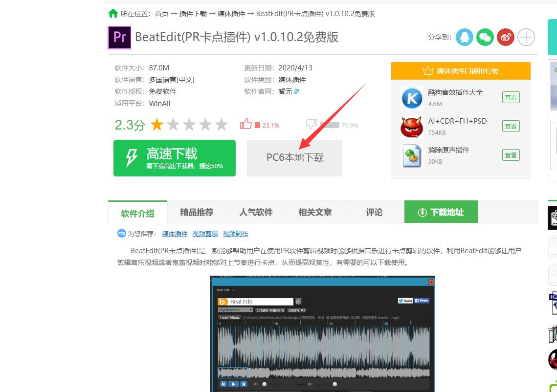Screen dimensions: 557x392
Task: Click the red 23.1% like bar
Action: (x=258, y=125)
